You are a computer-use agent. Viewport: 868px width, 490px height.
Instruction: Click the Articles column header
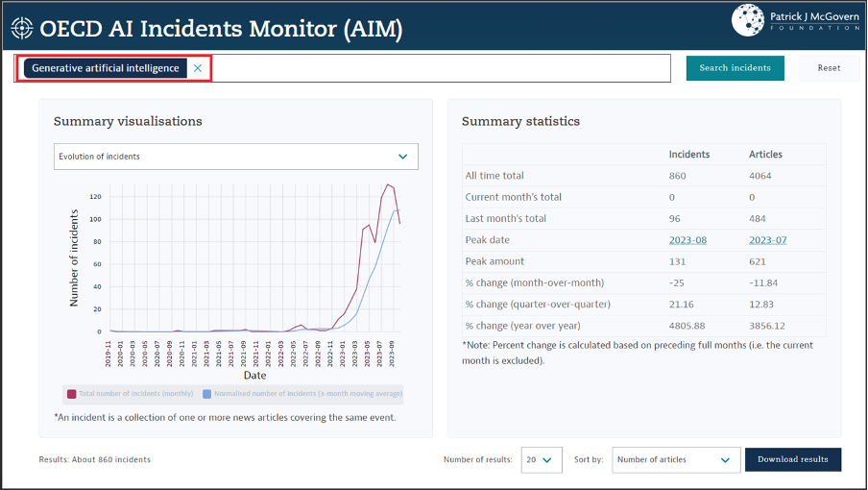pyautogui.click(x=765, y=155)
